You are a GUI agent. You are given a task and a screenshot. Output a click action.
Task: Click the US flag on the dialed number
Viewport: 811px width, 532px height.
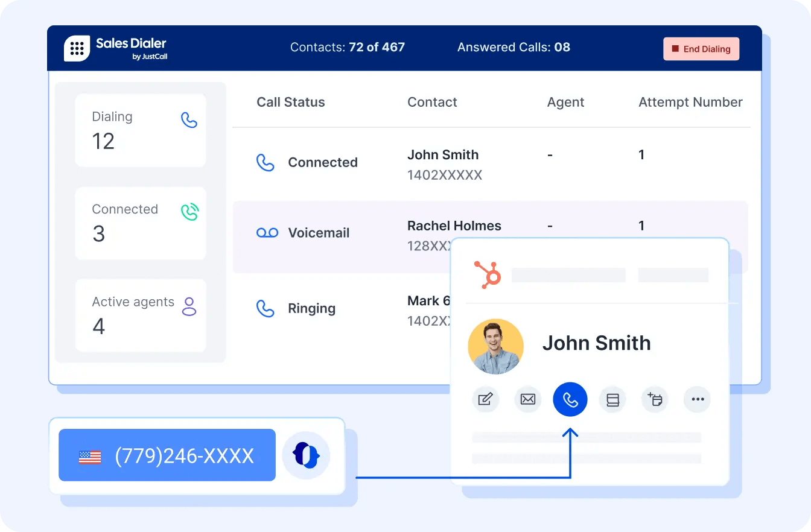click(x=89, y=457)
